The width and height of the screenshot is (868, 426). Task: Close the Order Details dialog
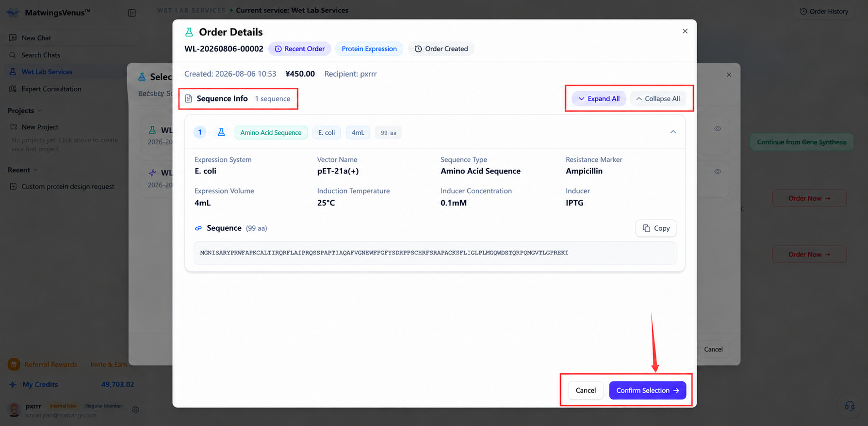(685, 31)
